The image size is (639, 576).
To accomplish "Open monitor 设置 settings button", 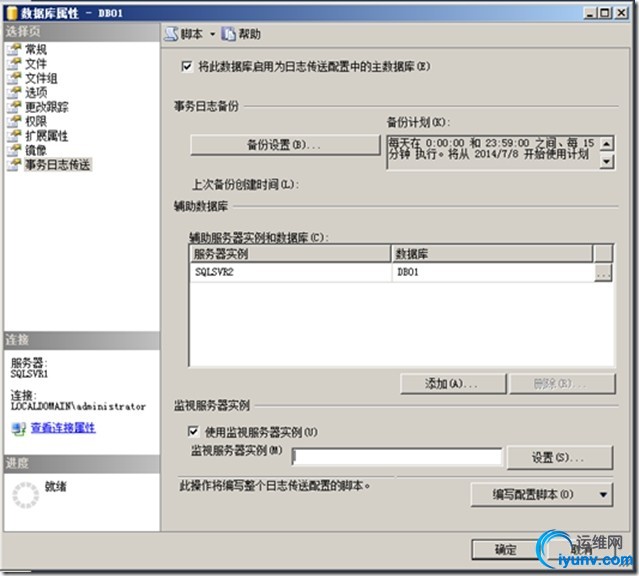I will 560,457.
